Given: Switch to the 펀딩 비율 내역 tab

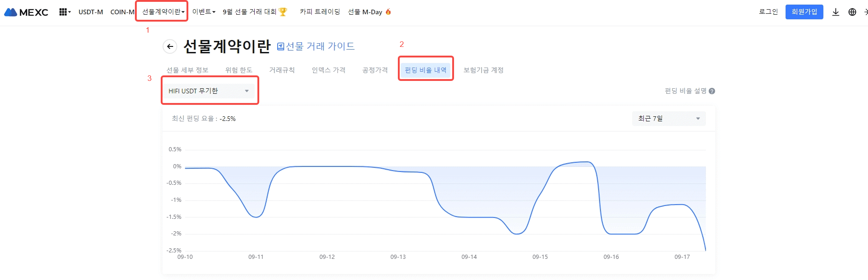Looking at the screenshot, I should click(x=425, y=70).
